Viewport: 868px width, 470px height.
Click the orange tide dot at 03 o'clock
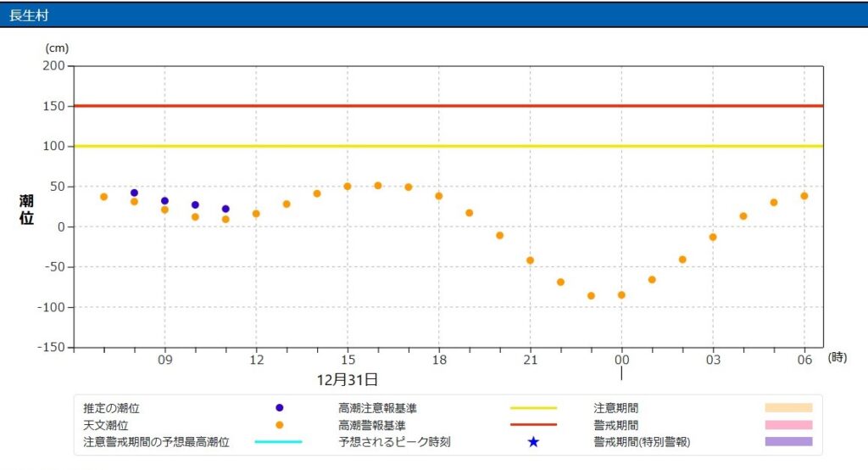pos(713,238)
